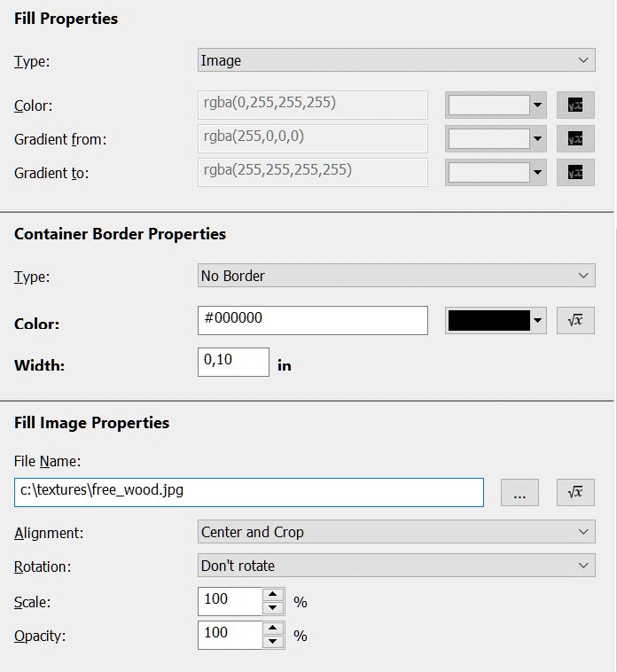Increase Scale with the up arrow
Screen dimensions: 617x672
[x=273, y=595]
